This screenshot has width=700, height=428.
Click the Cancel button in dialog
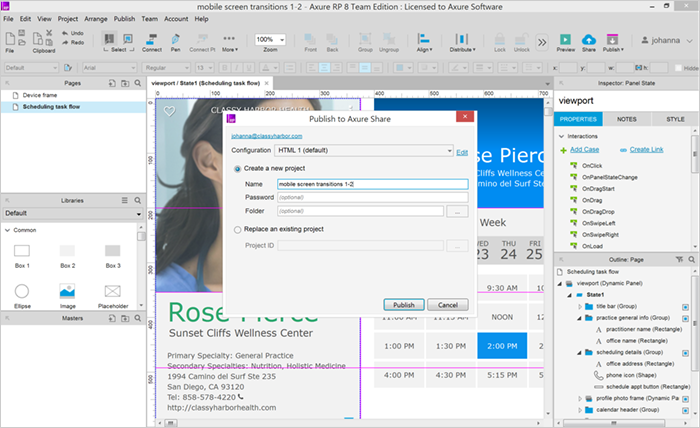click(x=448, y=305)
